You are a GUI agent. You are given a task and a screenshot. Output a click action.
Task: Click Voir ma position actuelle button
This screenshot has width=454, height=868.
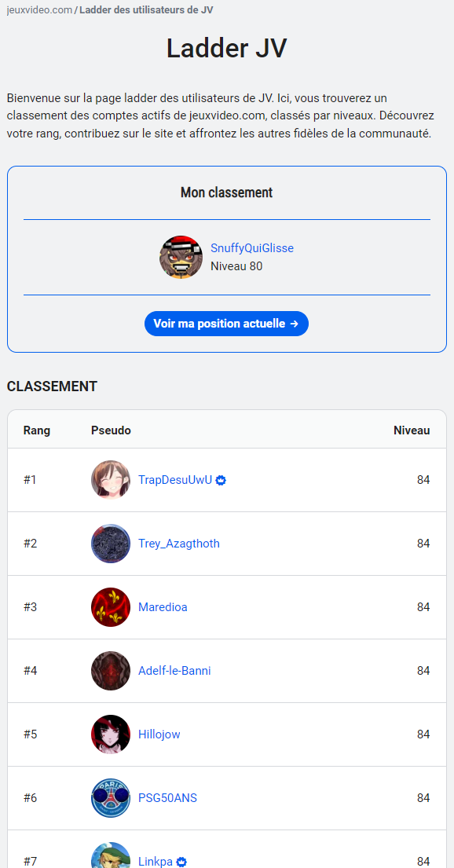[226, 324]
